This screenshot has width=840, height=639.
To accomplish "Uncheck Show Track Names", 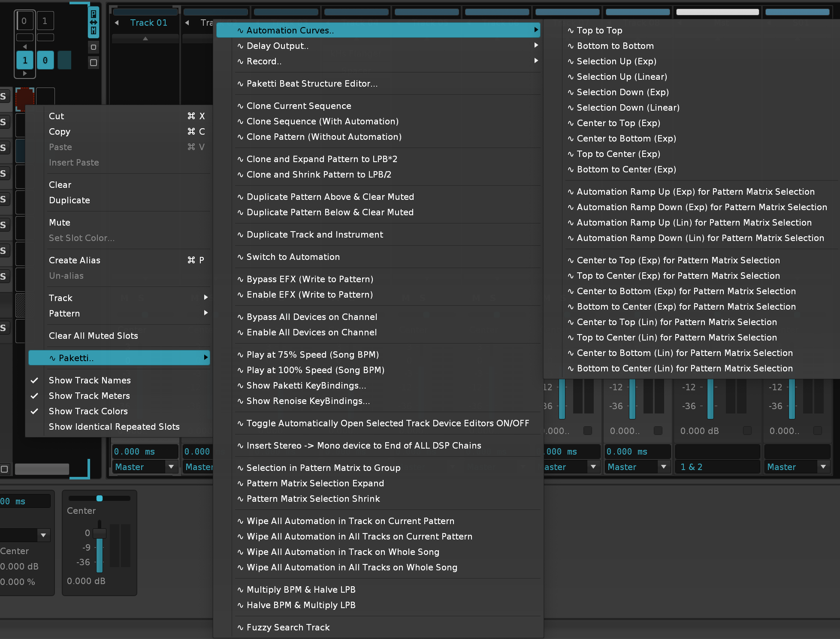I will click(x=89, y=380).
